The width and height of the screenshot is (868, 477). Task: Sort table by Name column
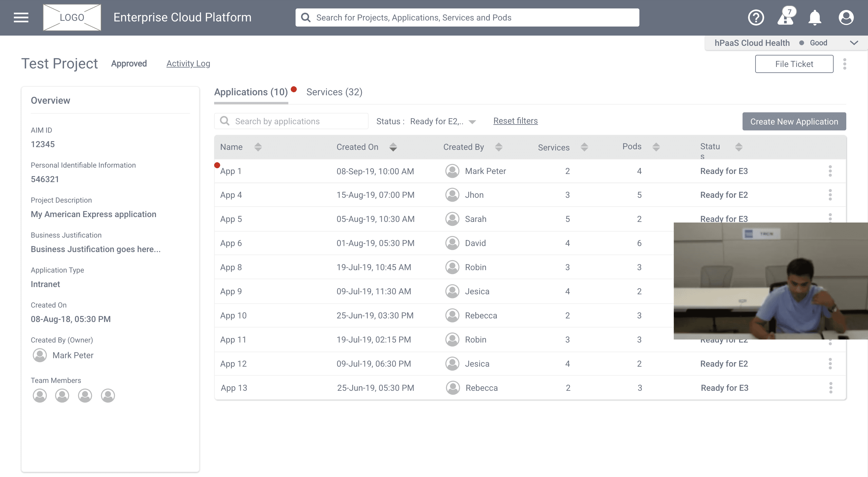point(258,147)
